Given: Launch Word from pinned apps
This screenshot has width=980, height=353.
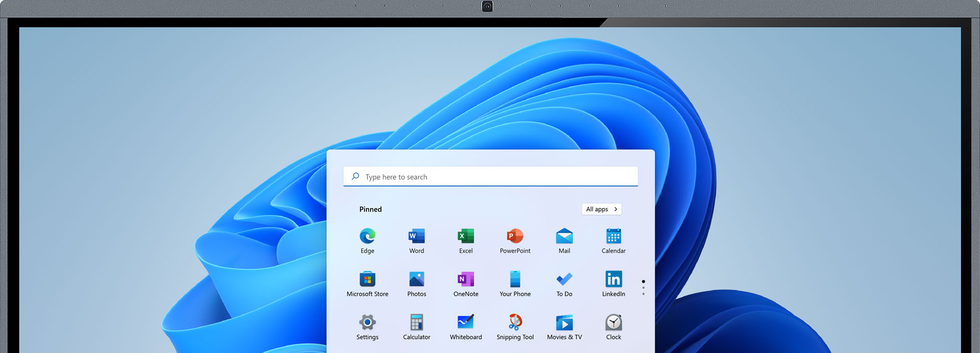Looking at the screenshot, I should click(416, 241).
